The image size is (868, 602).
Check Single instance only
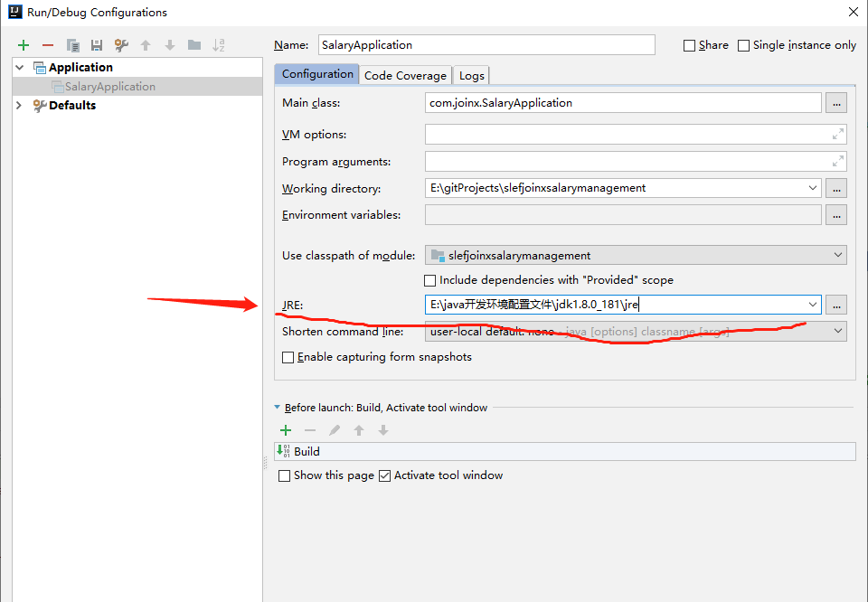pyautogui.click(x=743, y=44)
